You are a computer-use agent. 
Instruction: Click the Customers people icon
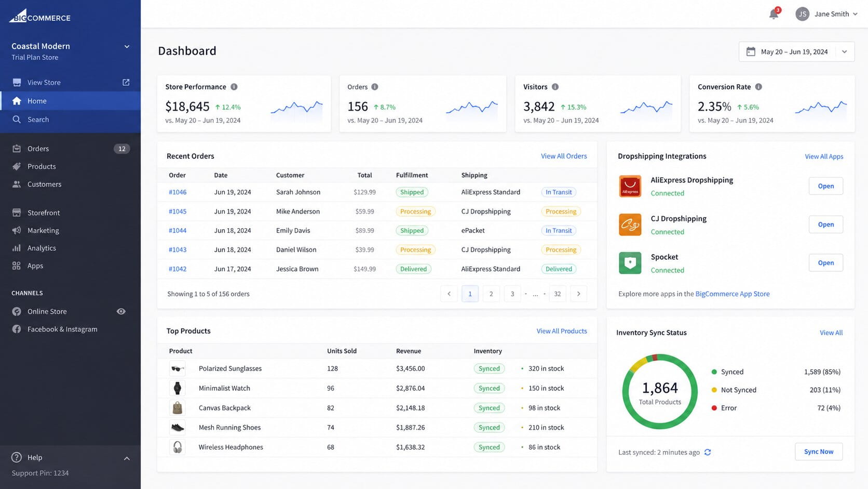(17, 184)
